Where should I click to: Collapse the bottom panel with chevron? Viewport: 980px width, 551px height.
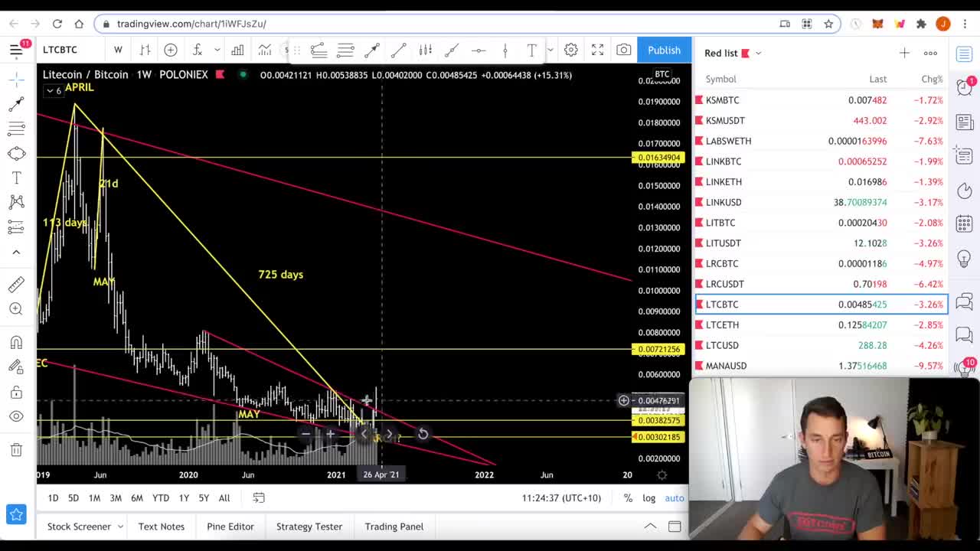(x=650, y=527)
